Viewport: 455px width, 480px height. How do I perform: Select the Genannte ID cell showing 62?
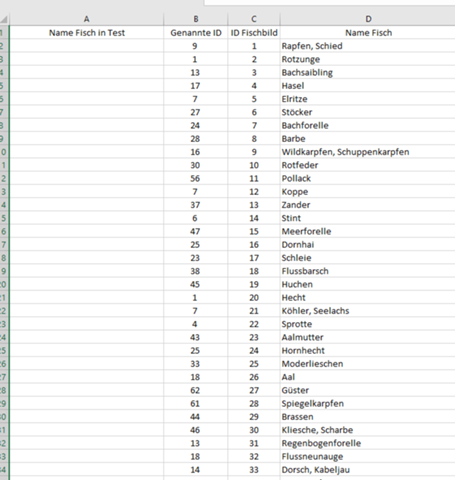pos(196,390)
